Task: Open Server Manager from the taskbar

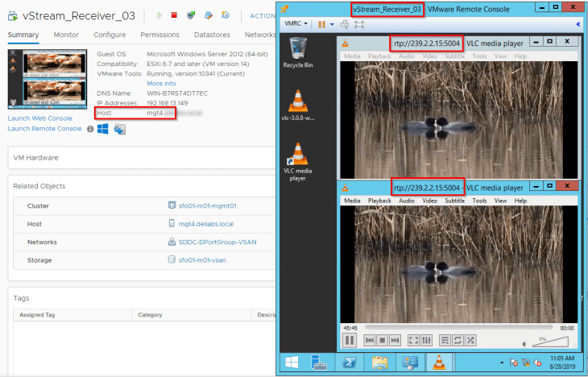Action: pyautogui.click(x=318, y=362)
